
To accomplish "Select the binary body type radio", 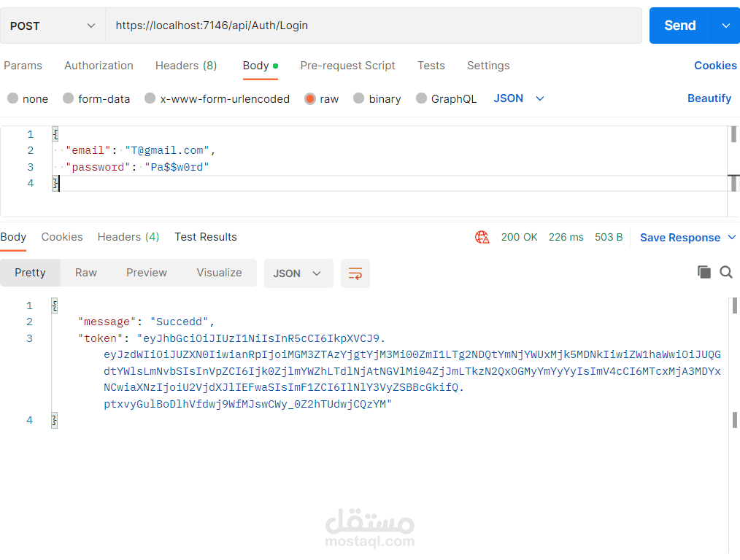I will 358,98.
